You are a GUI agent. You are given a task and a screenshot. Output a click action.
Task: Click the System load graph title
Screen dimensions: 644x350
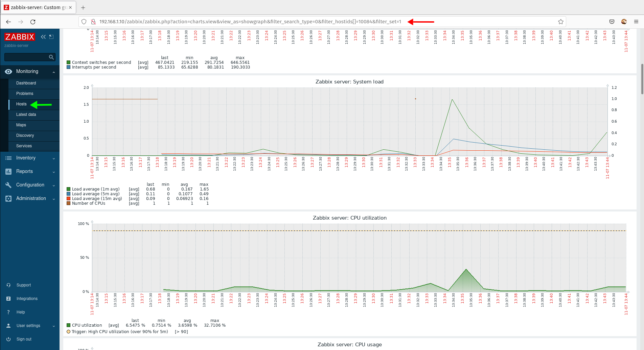(x=349, y=82)
